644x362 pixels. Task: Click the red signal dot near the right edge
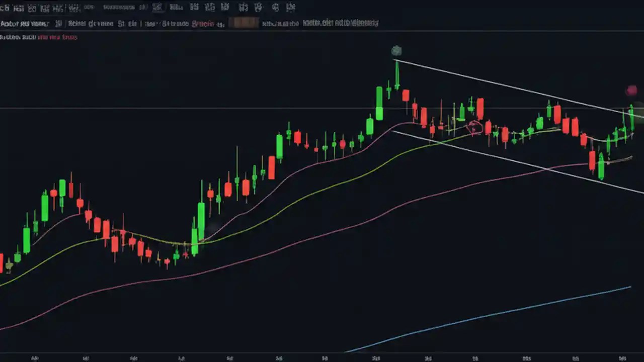tap(632, 90)
